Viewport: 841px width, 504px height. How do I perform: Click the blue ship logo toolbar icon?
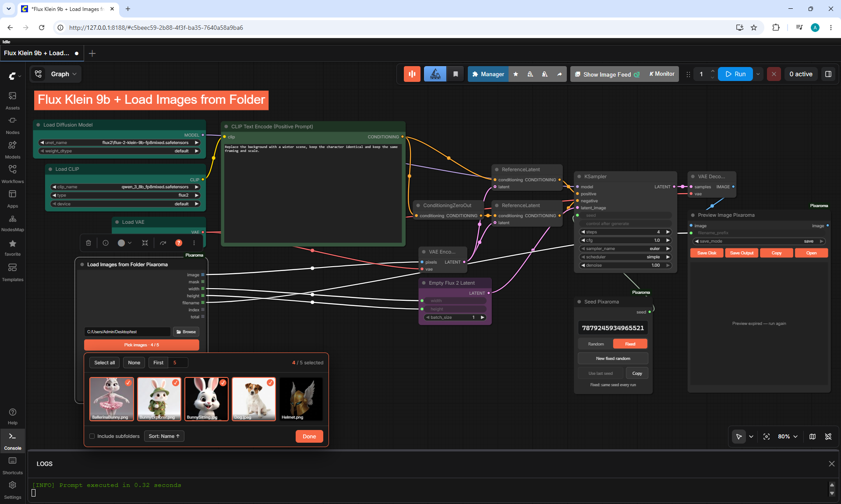tap(435, 74)
